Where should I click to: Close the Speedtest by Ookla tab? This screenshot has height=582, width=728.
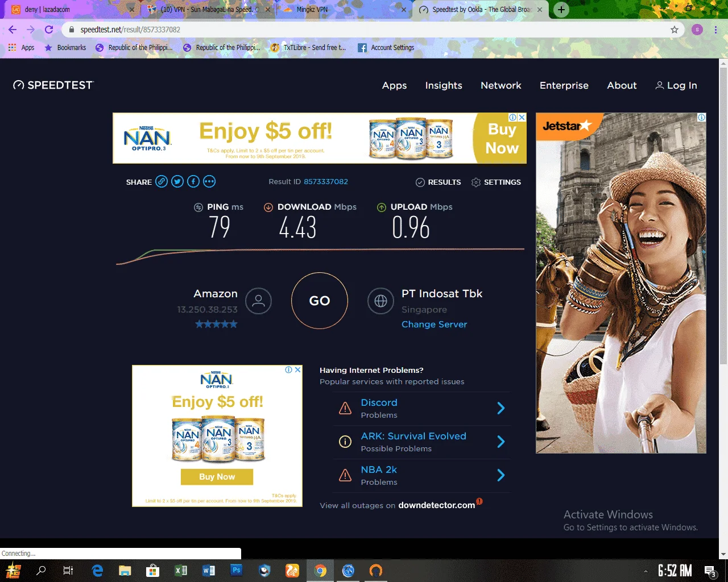click(x=540, y=10)
